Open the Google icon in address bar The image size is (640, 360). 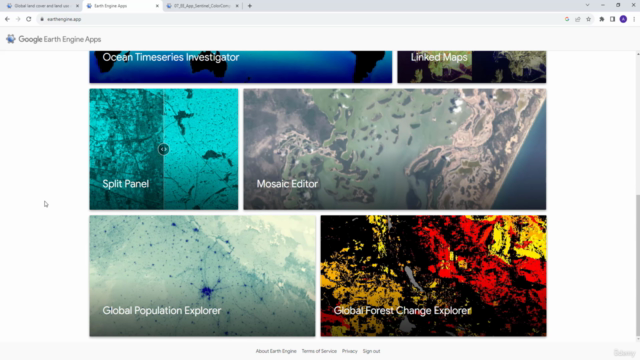pyautogui.click(x=567, y=19)
